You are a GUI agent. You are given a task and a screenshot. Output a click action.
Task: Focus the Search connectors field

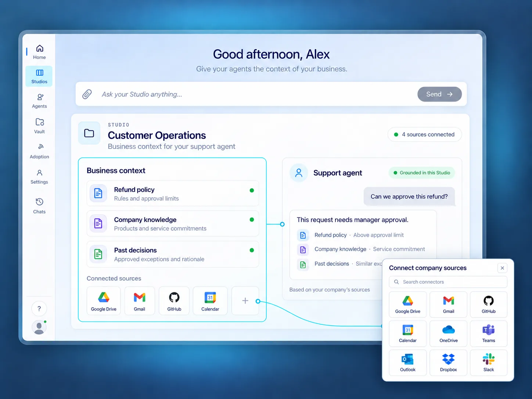[x=448, y=282]
